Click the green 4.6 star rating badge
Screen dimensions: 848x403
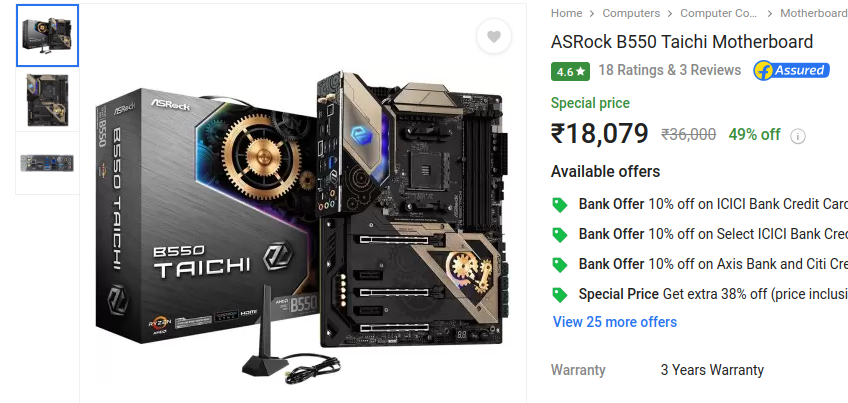[x=570, y=71]
